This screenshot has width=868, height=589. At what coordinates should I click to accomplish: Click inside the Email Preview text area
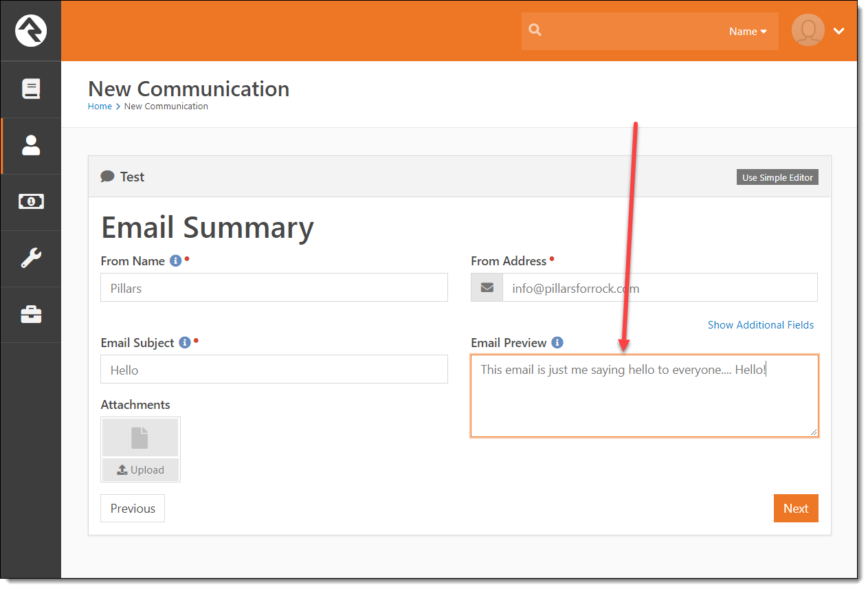[645, 396]
